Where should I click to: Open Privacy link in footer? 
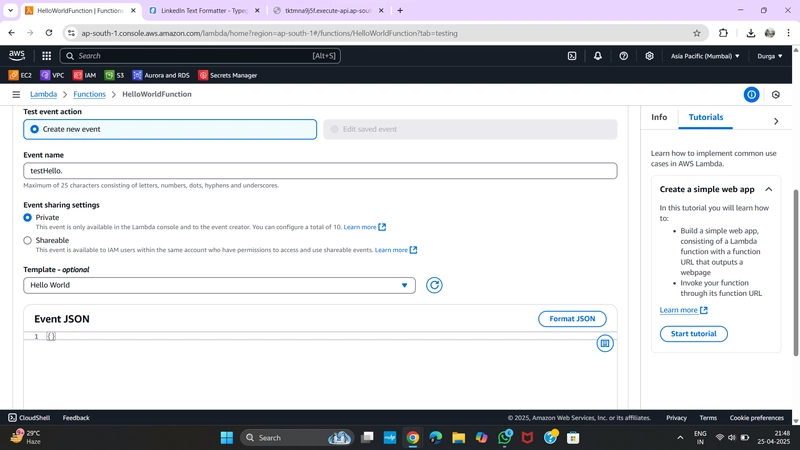tap(676, 417)
